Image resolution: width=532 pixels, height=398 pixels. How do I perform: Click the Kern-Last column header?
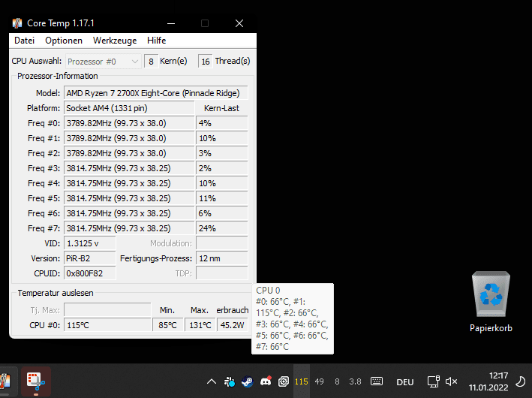tap(221, 108)
